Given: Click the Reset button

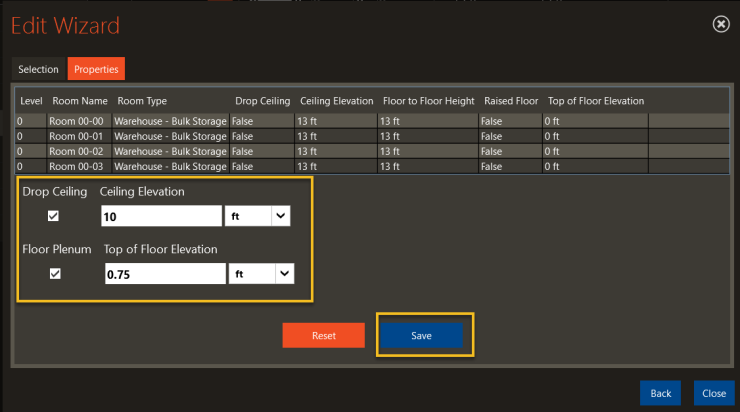Looking at the screenshot, I should 324,336.
